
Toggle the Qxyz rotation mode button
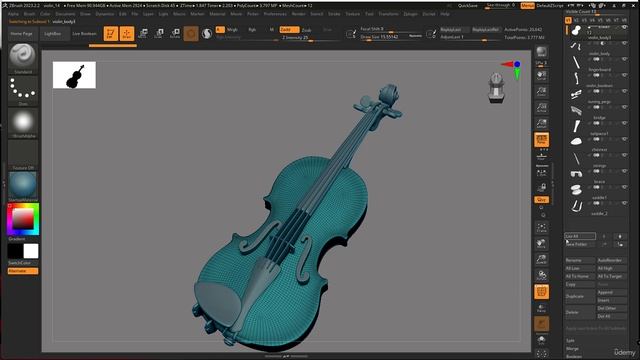(x=542, y=200)
